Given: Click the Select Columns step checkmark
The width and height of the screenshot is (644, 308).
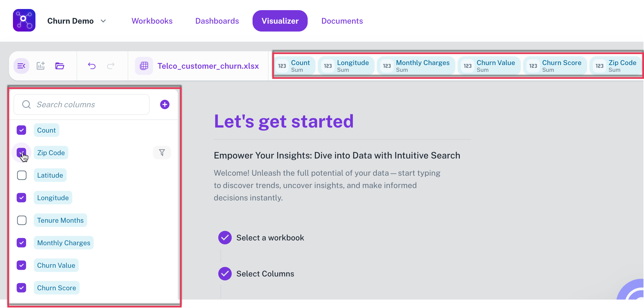Looking at the screenshot, I should click(225, 274).
